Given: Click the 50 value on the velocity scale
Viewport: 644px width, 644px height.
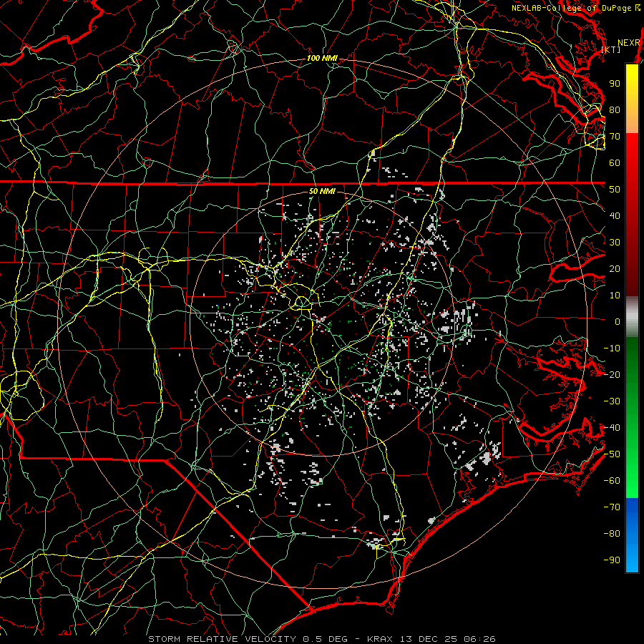Looking at the screenshot, I should [x=615, y=190].
